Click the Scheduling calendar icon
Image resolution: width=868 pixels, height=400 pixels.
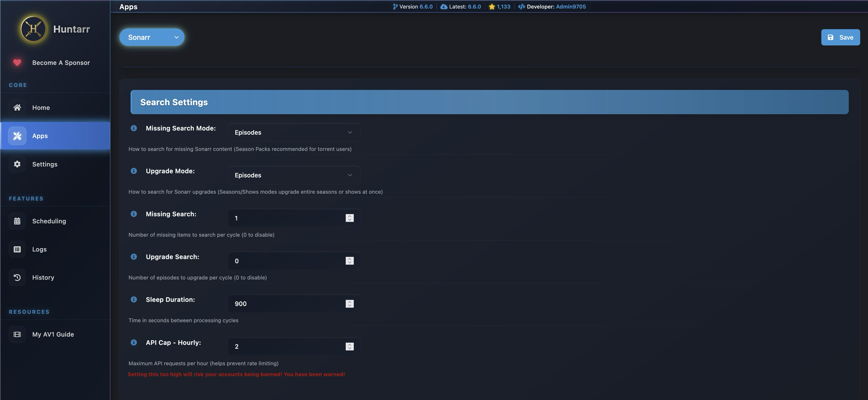pyautogui.click(x=17, y=221)
